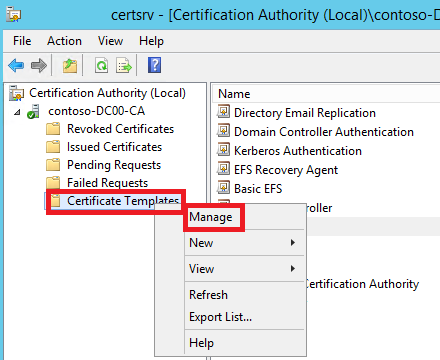Click the Revoked Certificates folder icon
The image size is (440, 360).
point(53,129)
